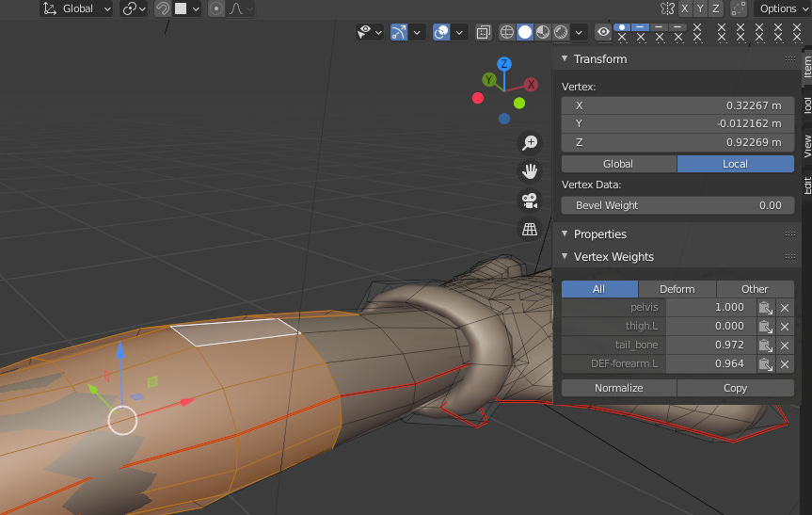Screen dimensions: 812x515
Task: Open the shading options dropdown arrow
Action: (579, 32)
